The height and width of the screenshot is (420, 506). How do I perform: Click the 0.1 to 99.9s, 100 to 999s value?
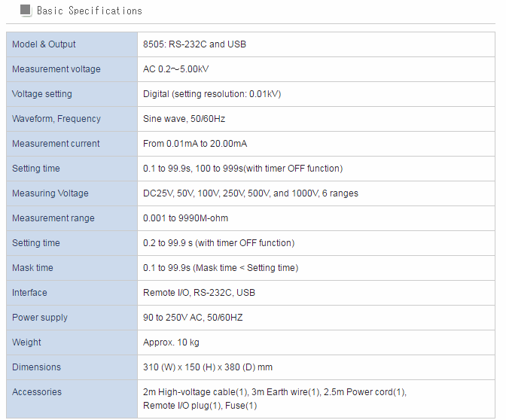click(x=242, y=169)
